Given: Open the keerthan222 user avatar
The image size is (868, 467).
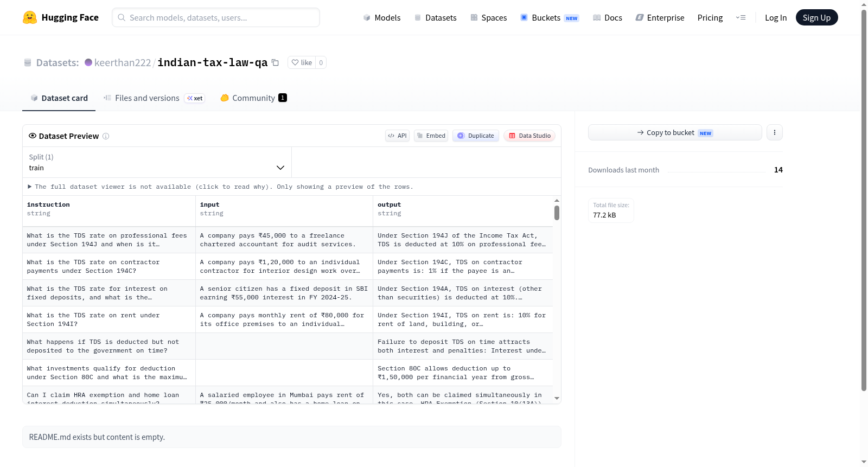Looking at the screenshot, I should [x=88, y=62].
